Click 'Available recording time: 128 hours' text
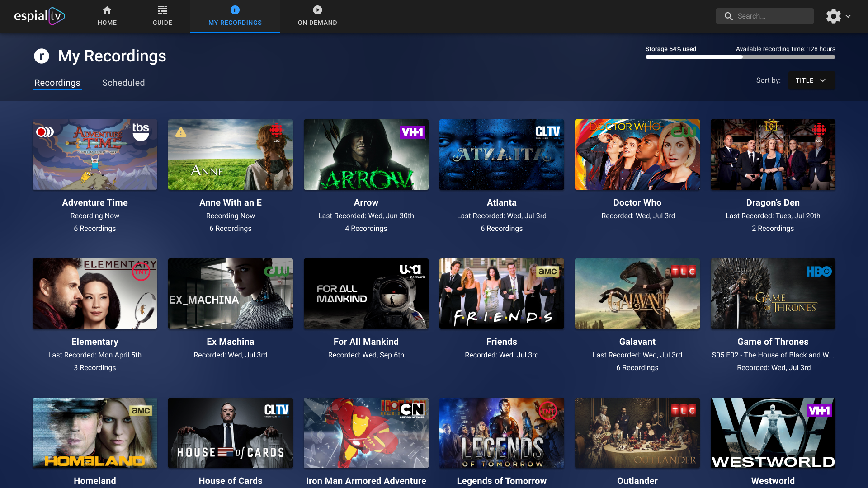This screenshot has width=868, height=488. click(x=785, y=49)
